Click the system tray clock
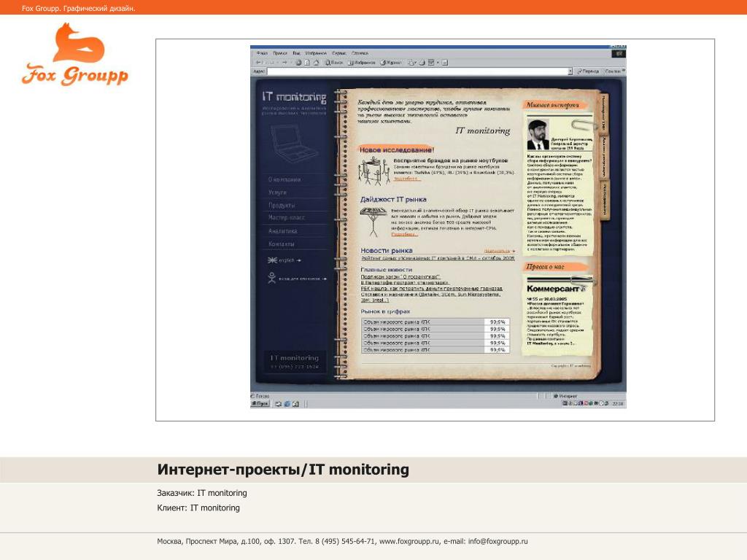 click(x=618, y=404)
